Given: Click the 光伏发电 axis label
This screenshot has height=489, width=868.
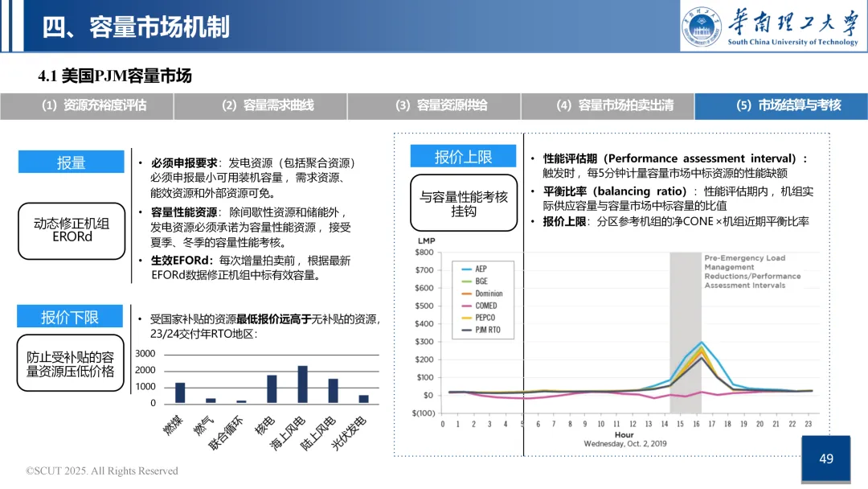Looking at the screenshot, I should 349,433.
